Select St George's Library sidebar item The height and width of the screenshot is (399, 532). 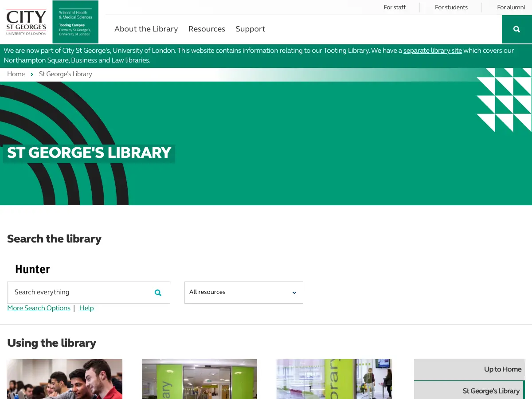469,390
